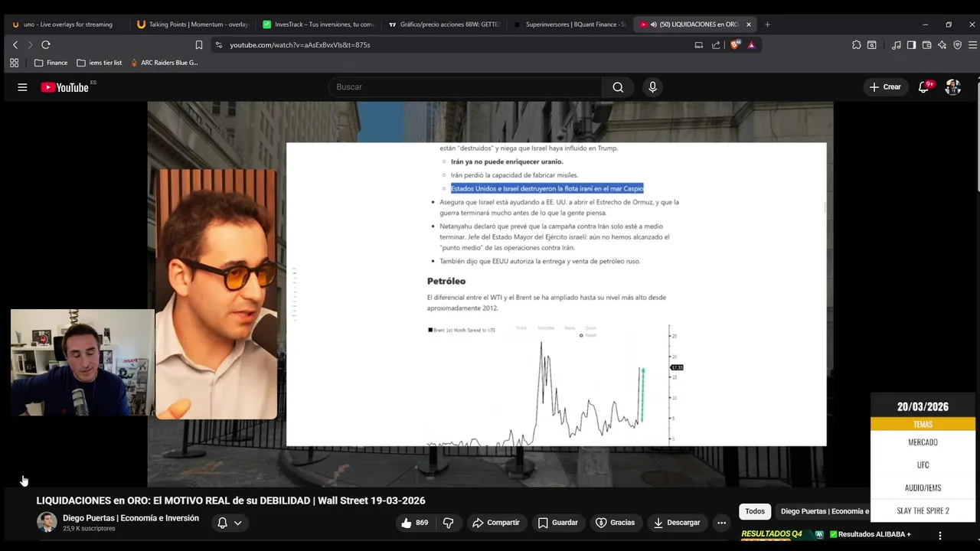Open the Brave Rewards triangle icon
The image size is (980, 551).
pos(751,45)
